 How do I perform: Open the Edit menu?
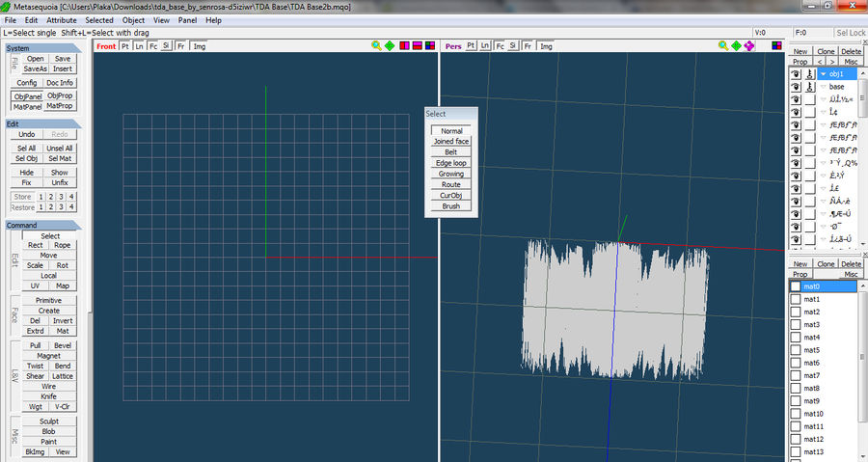point(31,20)
